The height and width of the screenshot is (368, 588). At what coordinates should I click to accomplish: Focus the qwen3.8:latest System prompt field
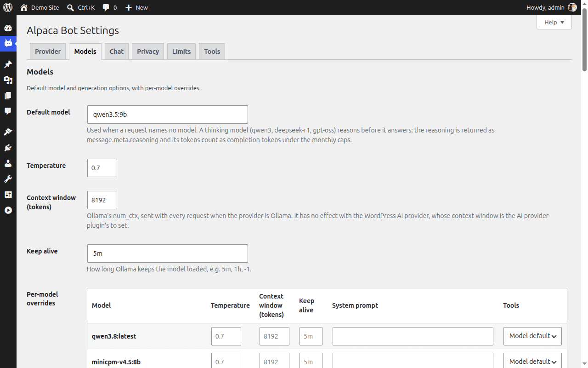click(x=413, y=336)
